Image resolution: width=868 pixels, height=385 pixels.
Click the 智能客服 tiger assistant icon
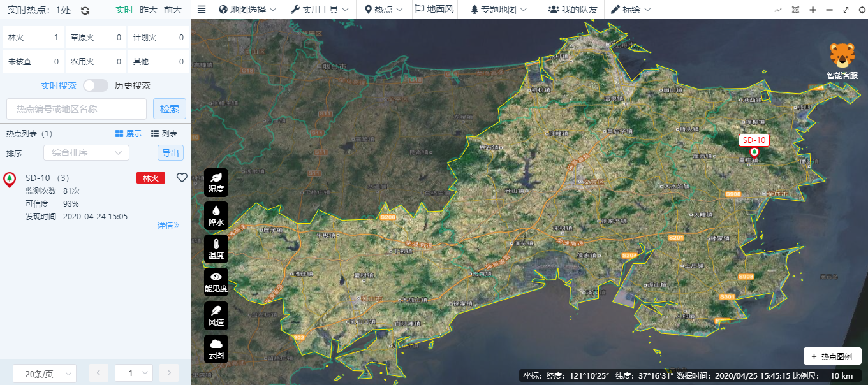[x=842, y=61]
